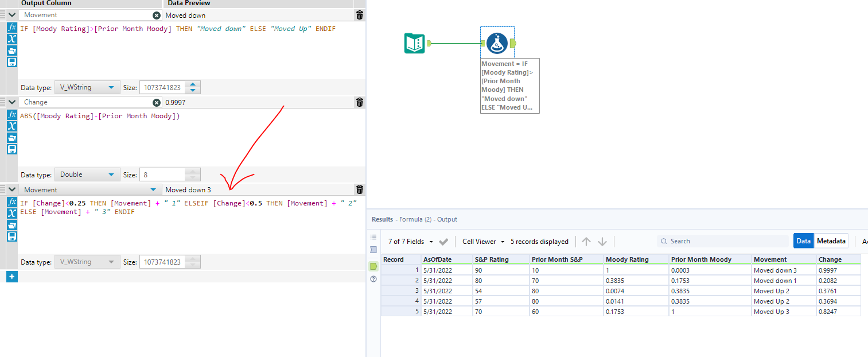Image resolution: width=868 pixels, height=357 pixels.
Task: Click the up arrow navigation in Results toolbar
Action: tap(585, 241)
